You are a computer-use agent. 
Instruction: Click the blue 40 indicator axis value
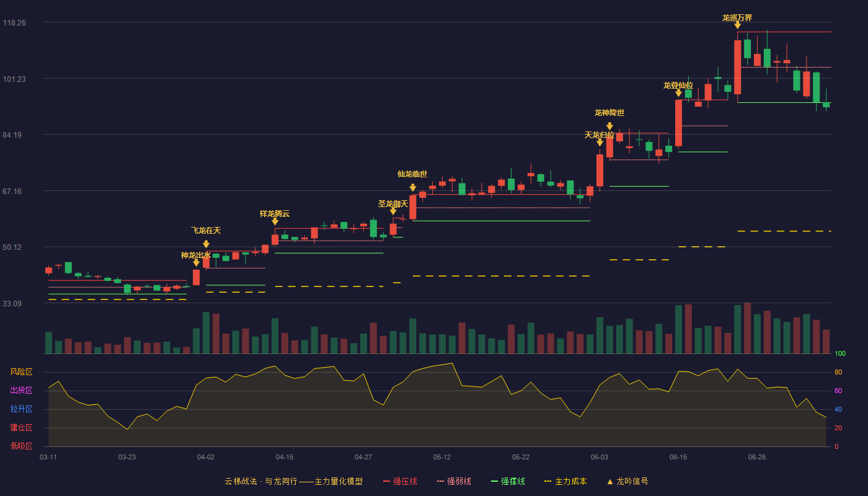click(x=838, y=409)
